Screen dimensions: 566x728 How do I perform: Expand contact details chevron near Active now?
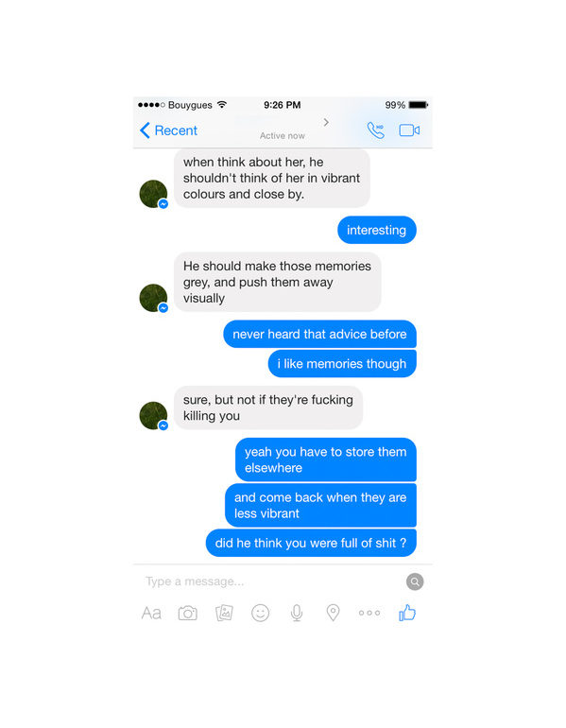326,122
